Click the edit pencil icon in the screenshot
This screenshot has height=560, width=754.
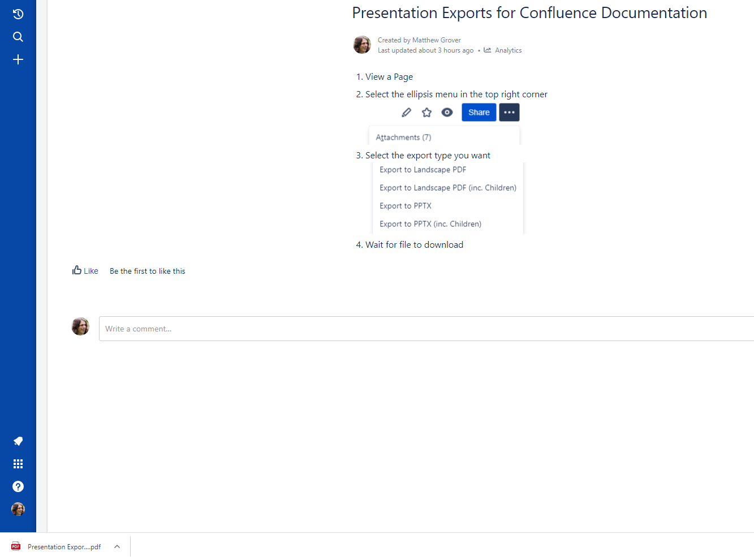[x=406, y=113]
